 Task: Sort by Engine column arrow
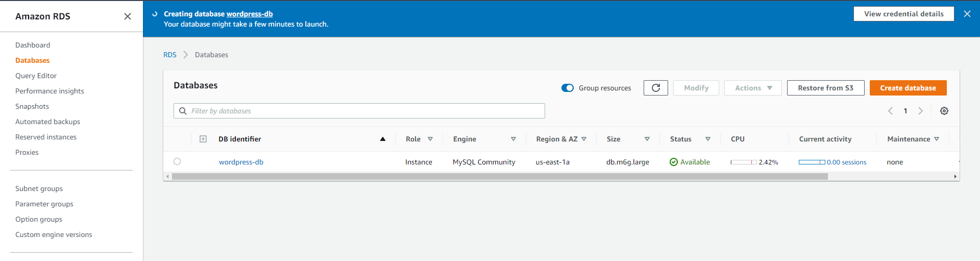point(513,139)
